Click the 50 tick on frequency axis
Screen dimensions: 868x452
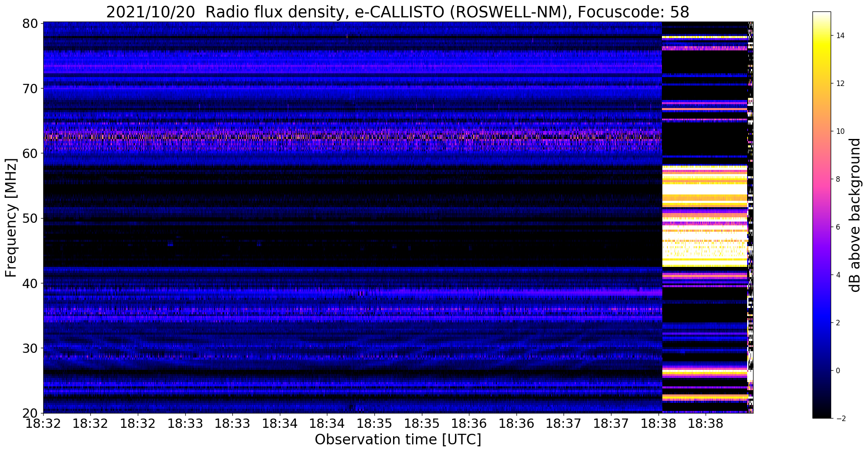29,219
